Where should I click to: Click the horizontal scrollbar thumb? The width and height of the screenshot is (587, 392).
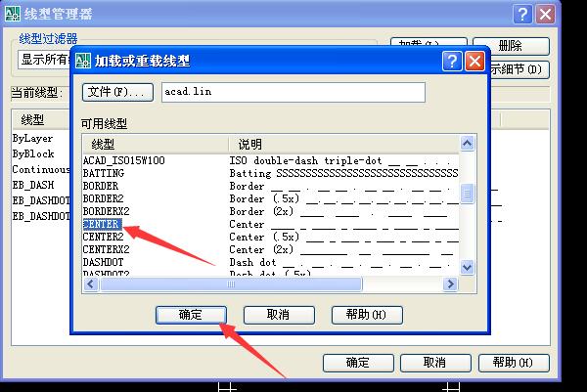coord(231,284)
